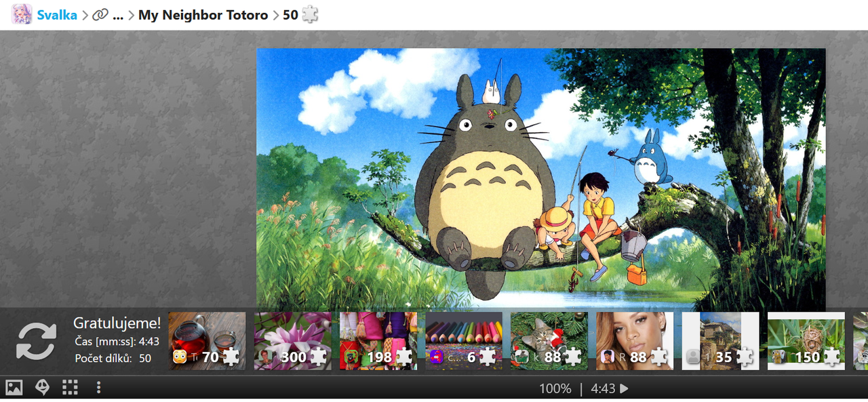Open the Christmas cat 88-piece puzzle

point(549,341)
